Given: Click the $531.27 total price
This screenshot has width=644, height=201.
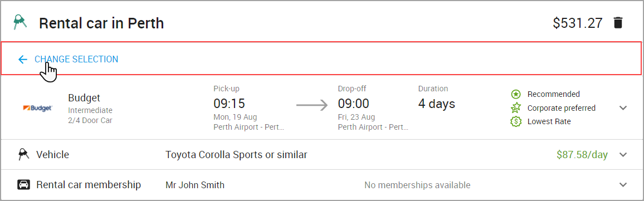Looking at the screenshot, I should (x=578, y=23).
